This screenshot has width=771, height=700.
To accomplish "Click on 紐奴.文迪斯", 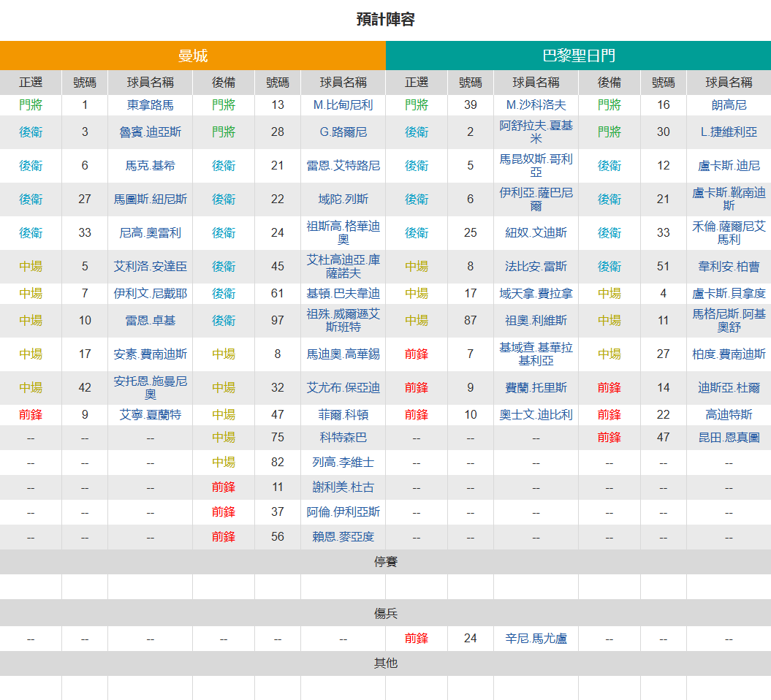I will [536, 233].
